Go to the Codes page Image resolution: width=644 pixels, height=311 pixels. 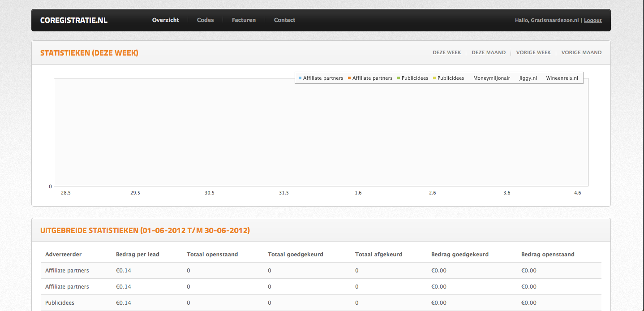pyautogui.click(x=206, y=20)
